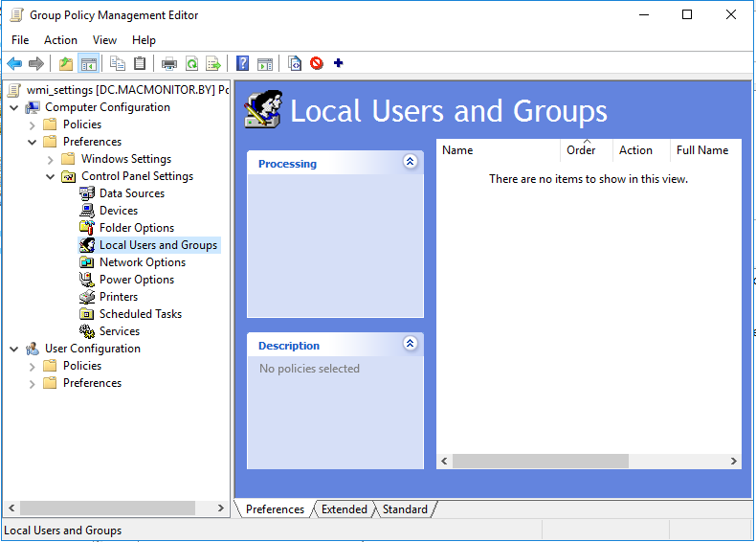Collapse the Processing panel
This screenshot has width=756, height=542.
pyautogui.click(x=411, y=162)
